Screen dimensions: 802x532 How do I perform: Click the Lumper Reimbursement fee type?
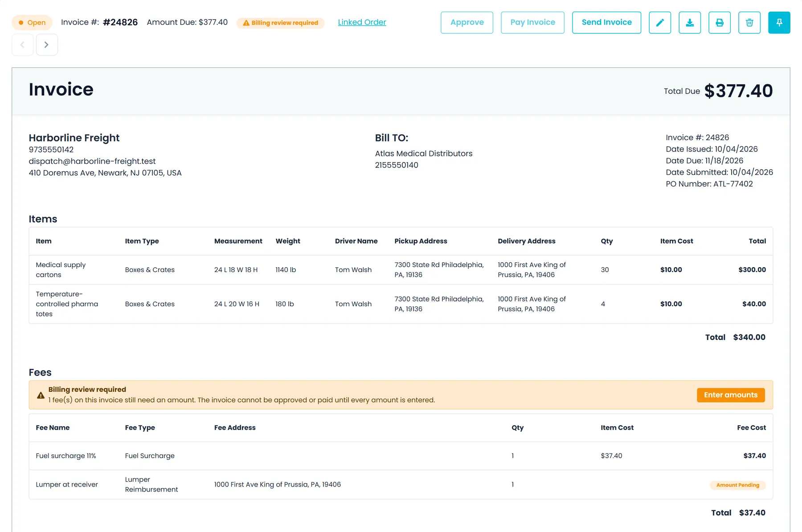click(151, 484)
